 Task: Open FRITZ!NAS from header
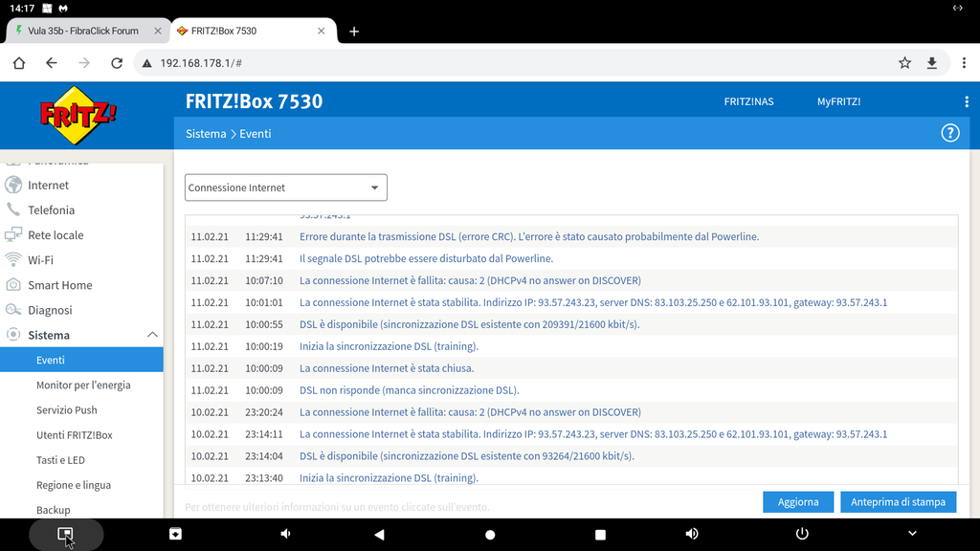748,101
